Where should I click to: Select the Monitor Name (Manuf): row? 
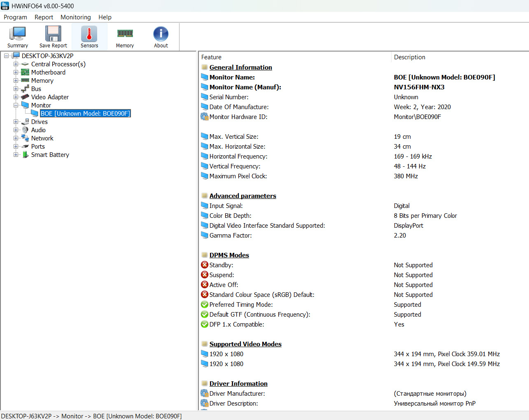[x=364, y=87]
